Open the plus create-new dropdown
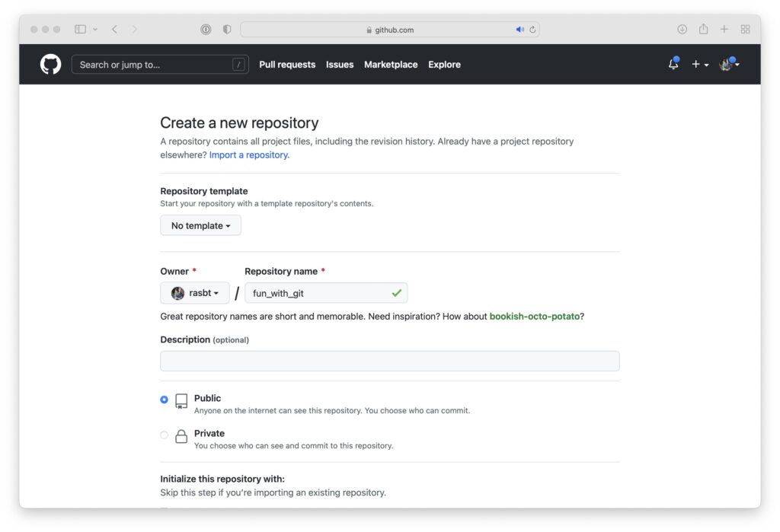Screen dimensions: 780x532 698,65
